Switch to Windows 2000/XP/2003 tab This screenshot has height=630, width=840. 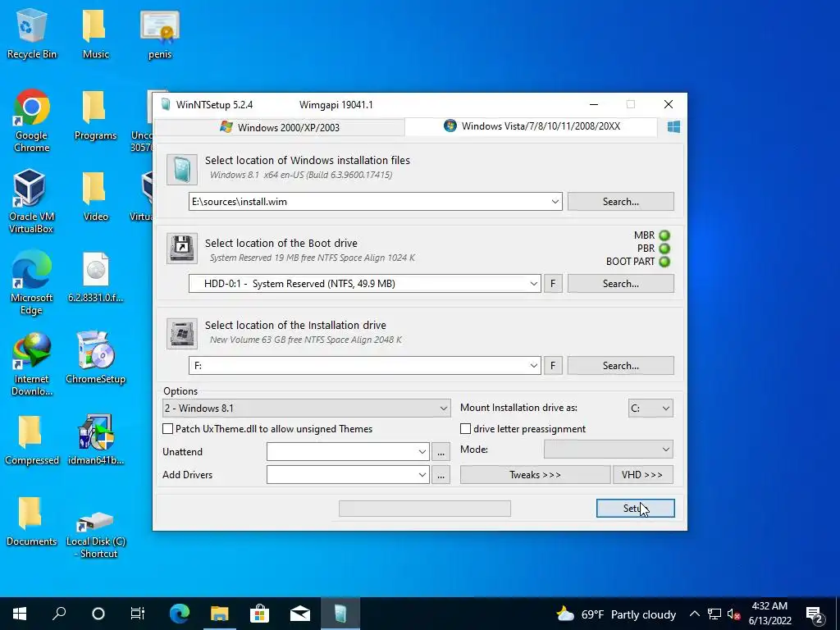click(280, 127)
